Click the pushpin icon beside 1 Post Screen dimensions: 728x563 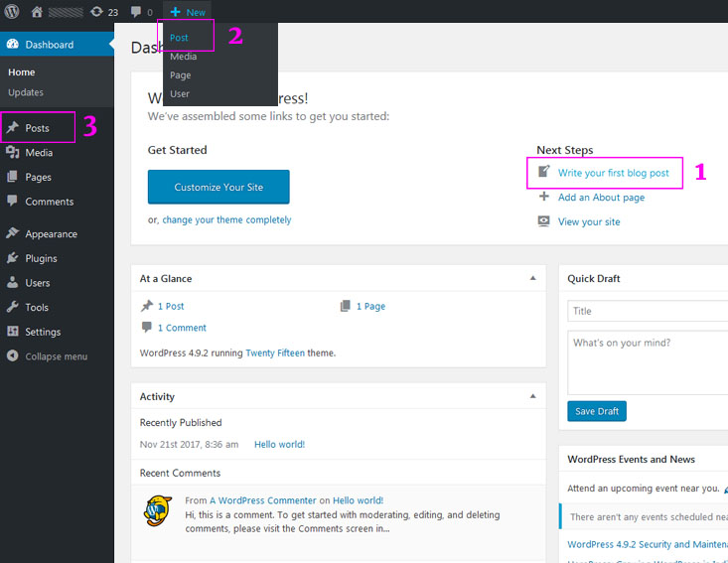pyautogui.click(x=147, y=306)
